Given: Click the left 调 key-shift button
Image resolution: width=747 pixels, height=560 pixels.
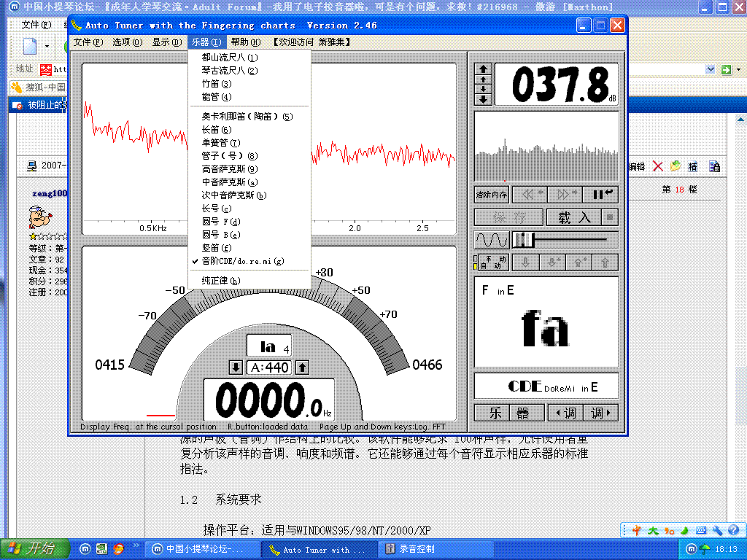Looking at the screenshot, I should (x=565, y=413).
